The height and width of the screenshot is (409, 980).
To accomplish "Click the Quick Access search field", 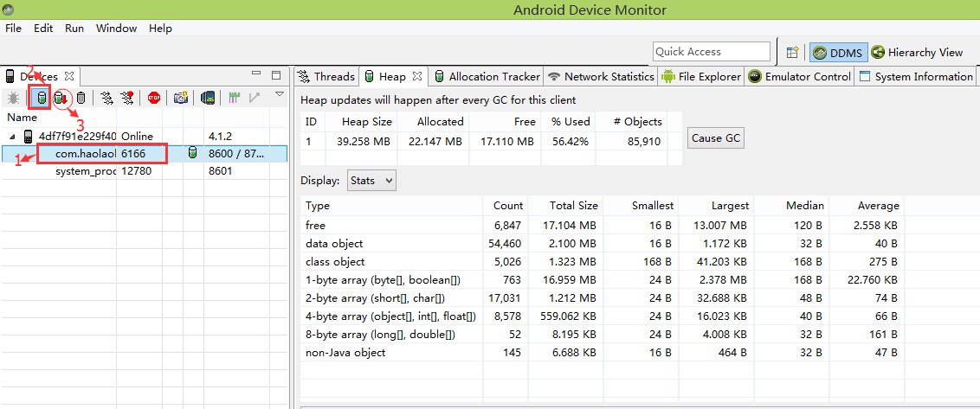I will [x=712, y=52].
